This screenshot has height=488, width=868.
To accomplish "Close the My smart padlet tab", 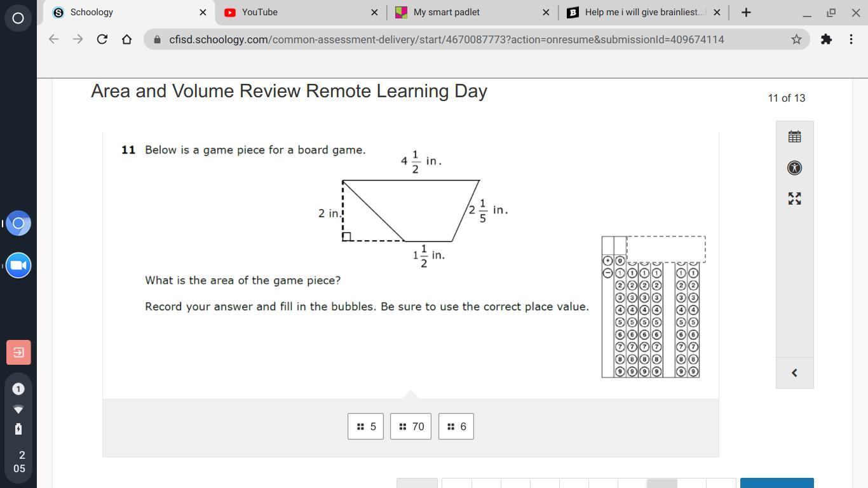I will tap(546, 12).
